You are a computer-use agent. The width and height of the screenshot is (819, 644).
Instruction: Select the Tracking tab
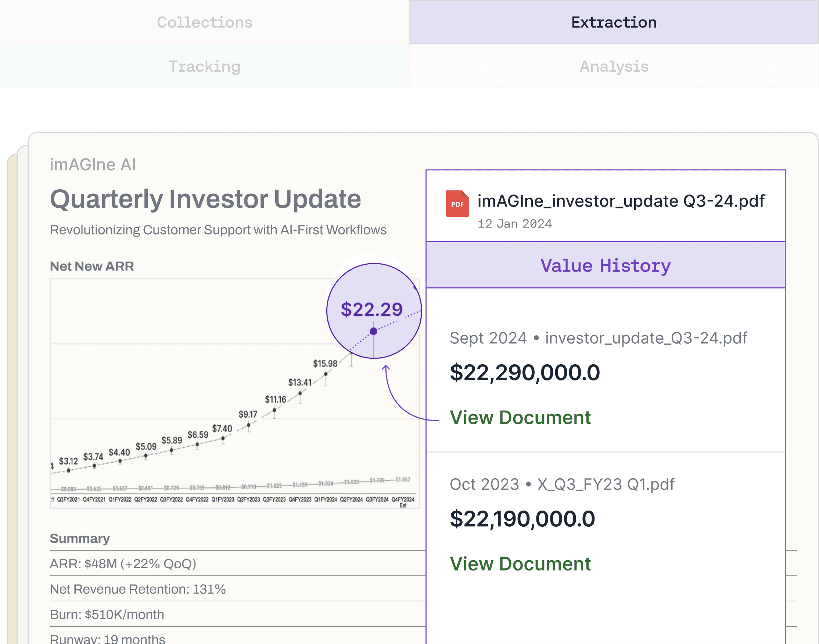(204, 67)
